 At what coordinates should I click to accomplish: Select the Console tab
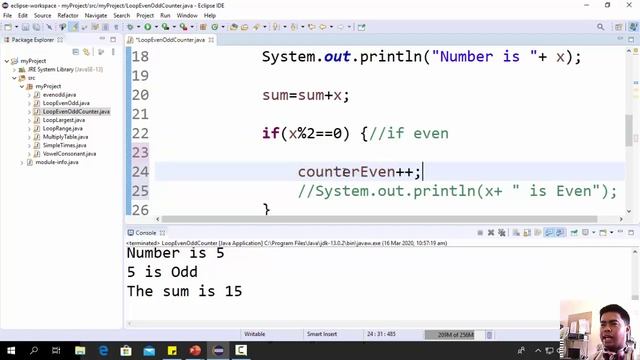pos(146,233)
